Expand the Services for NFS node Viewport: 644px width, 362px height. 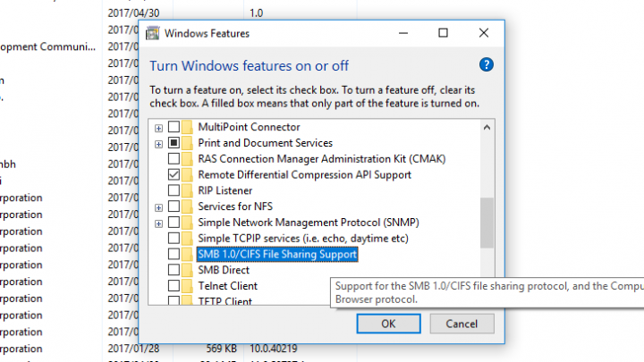[x=158, y=208]
